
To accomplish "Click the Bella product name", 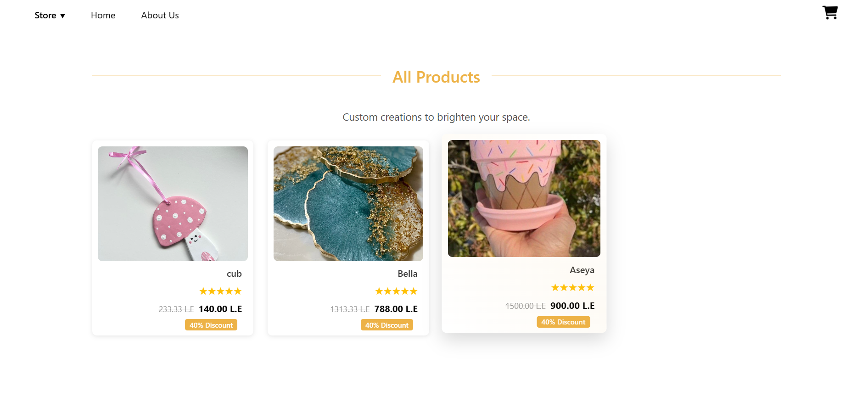I will pyautogui.click(x=408, y=274).
